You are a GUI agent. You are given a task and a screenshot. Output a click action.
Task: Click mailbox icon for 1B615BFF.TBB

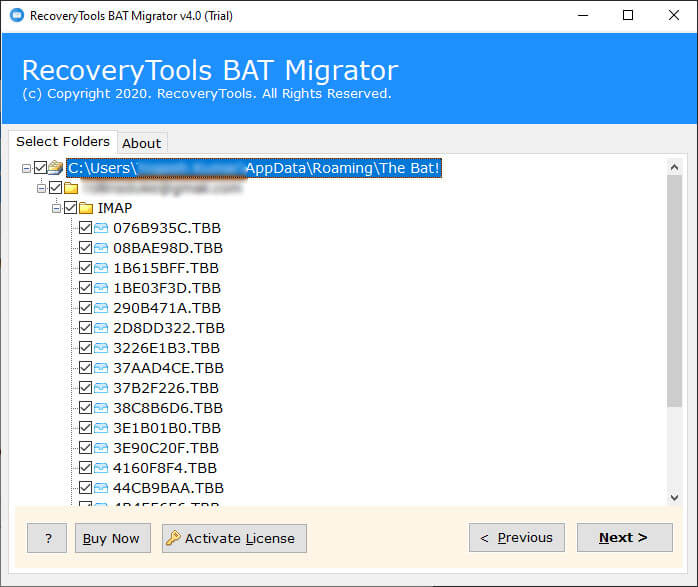(x=101, y=268)
